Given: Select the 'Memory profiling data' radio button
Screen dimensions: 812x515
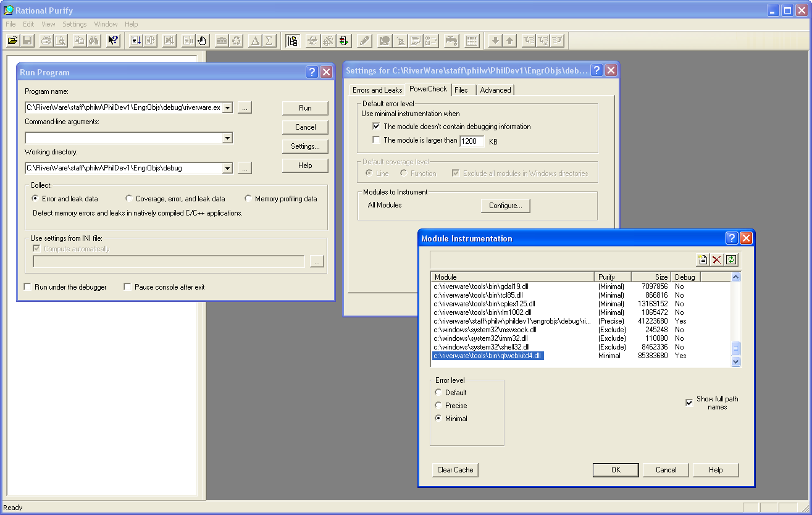Looking at the screenshot, I should pos(248,199).
